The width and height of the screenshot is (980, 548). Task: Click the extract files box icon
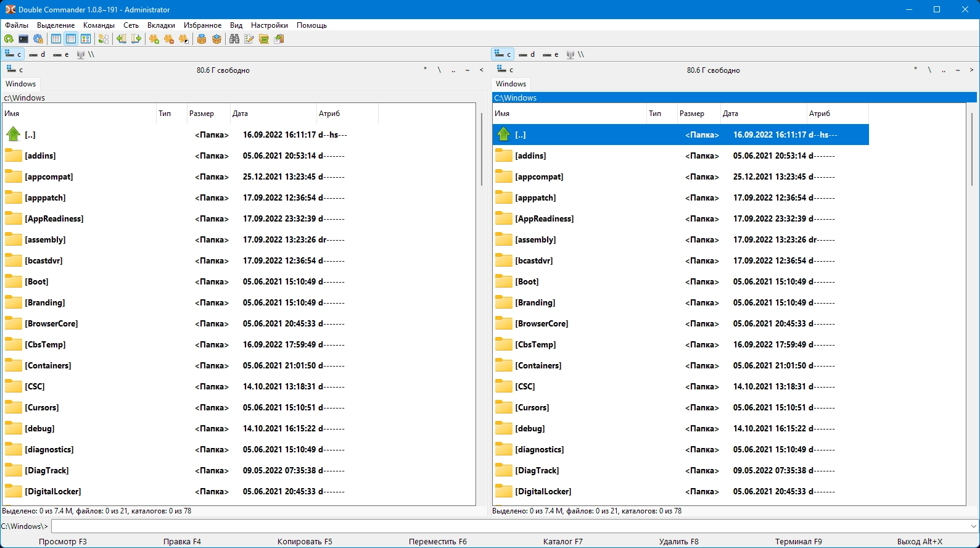(216, 39)
